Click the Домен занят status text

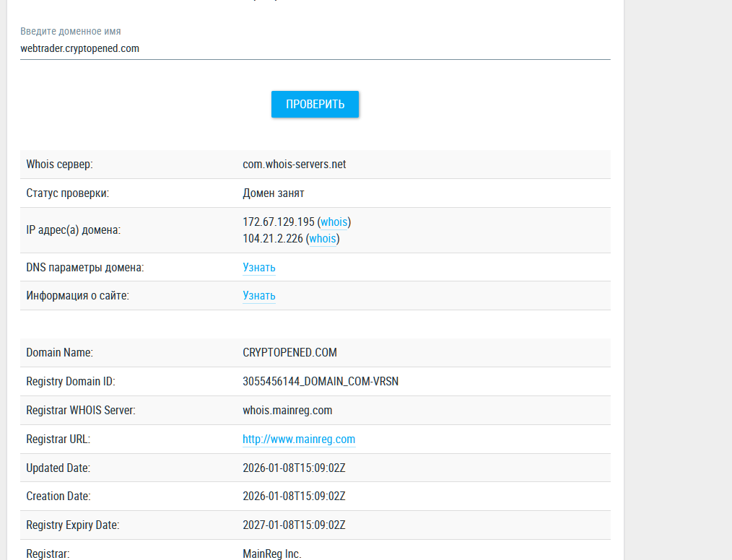coord(274,193)
